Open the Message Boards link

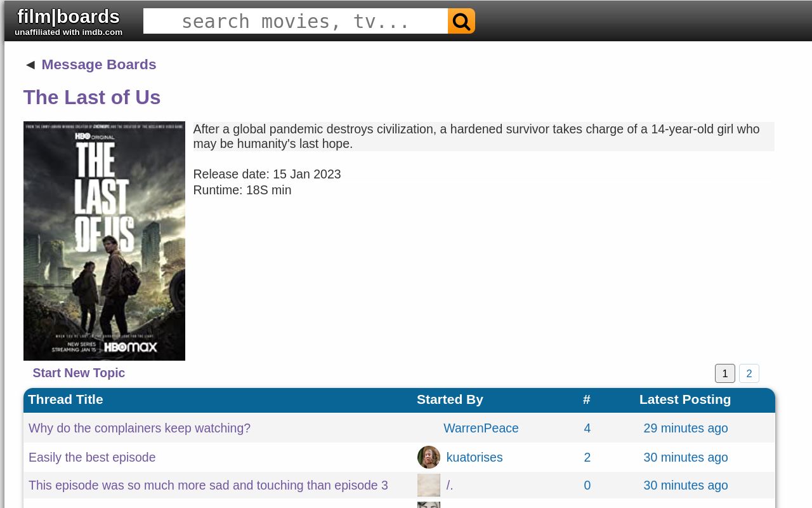click(x=99, y=64)
